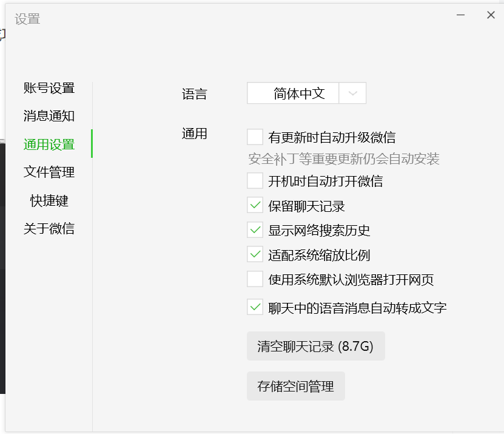Toggle 适配系统缩放比例 checkbox
This screenshot has height=434, width=504.
(x=255, y=254)
